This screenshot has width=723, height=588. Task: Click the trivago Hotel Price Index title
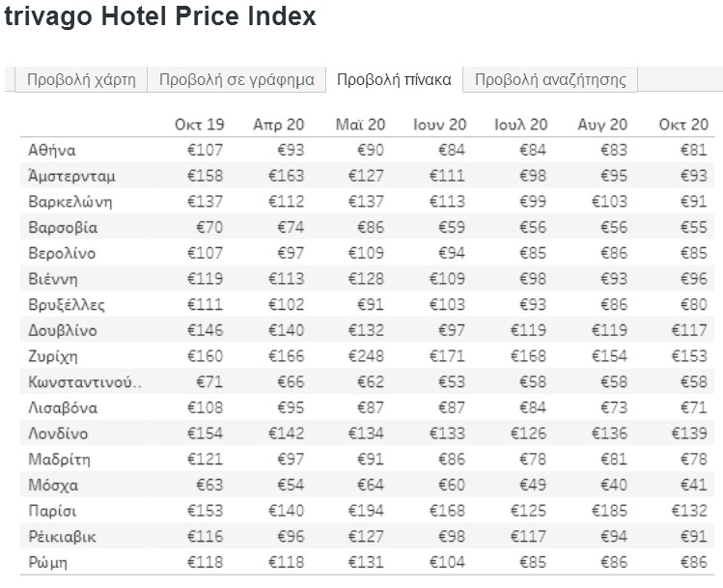160,15
